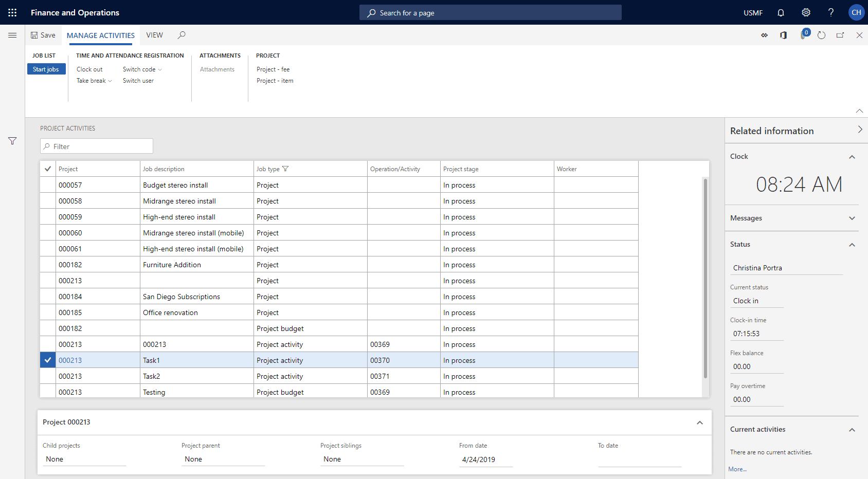Image resolution: width=868 pixels, height=479 pixels.
Task: Select Project - item
Action: [275, 81]
